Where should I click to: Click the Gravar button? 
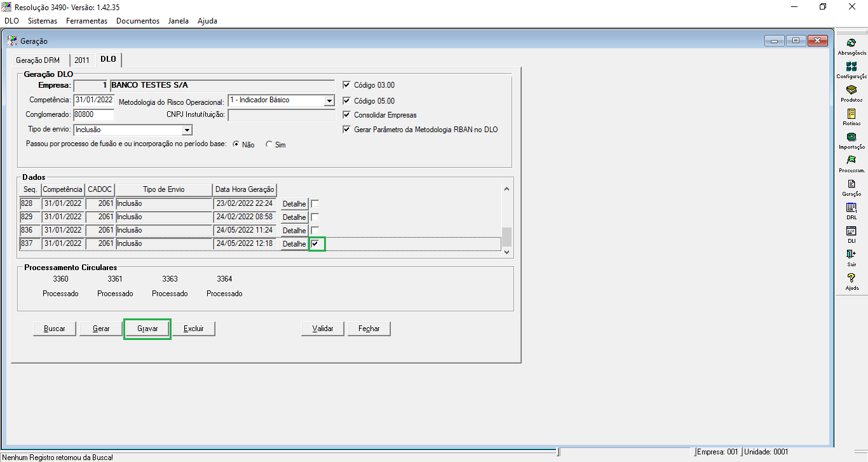point(147,329)
